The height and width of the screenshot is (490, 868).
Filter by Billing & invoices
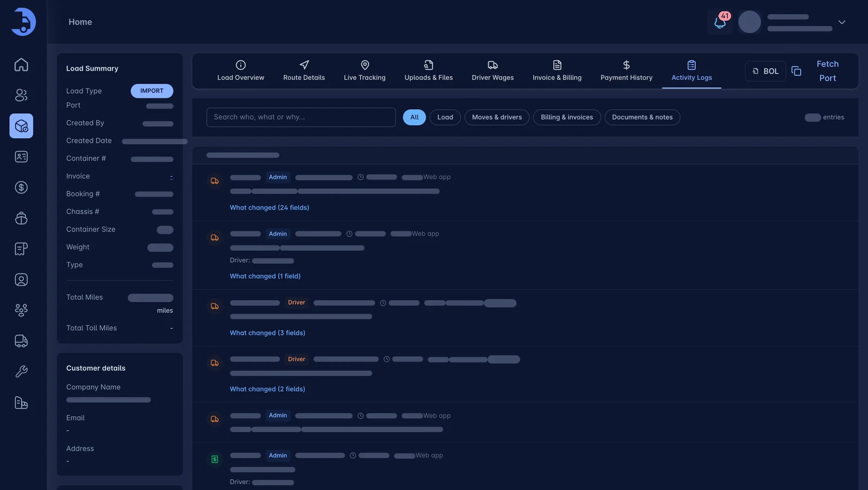(567, 118)
